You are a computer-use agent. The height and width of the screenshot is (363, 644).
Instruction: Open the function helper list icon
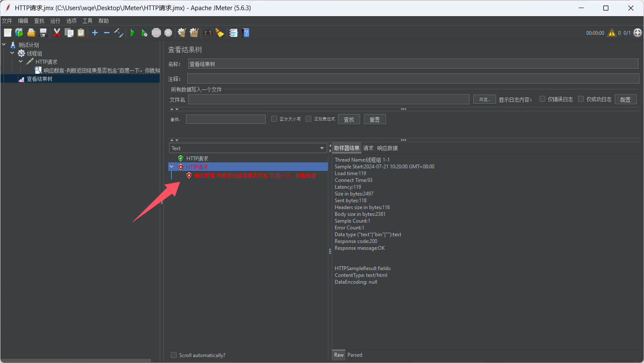click(233, 33)
